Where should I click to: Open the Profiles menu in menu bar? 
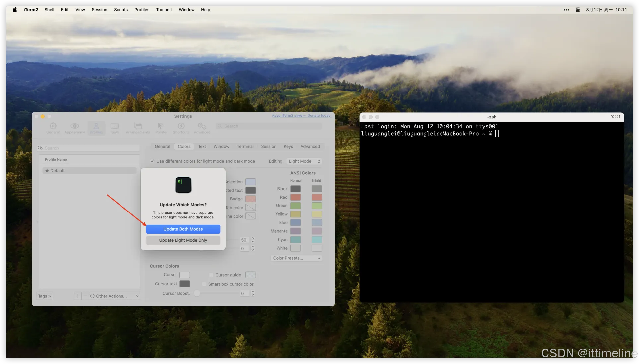tap(142, 10)
